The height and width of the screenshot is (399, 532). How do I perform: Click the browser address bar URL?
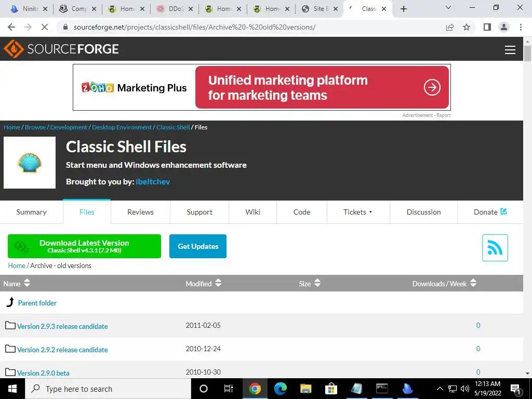tap(194, 27)
